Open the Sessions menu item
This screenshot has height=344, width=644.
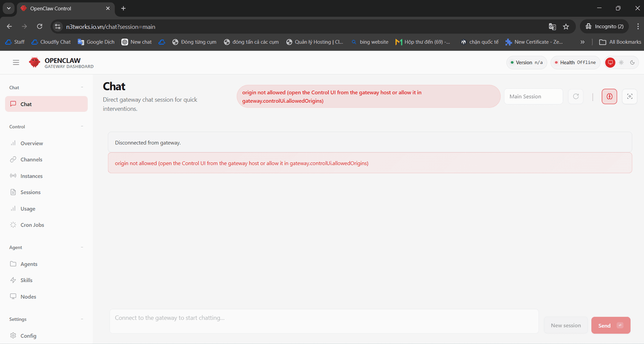pyautogui.click(x=30, y=192)
